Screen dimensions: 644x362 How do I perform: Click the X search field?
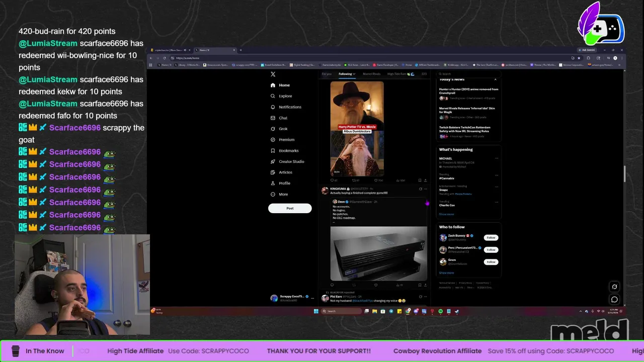click(x=468, y=74)
